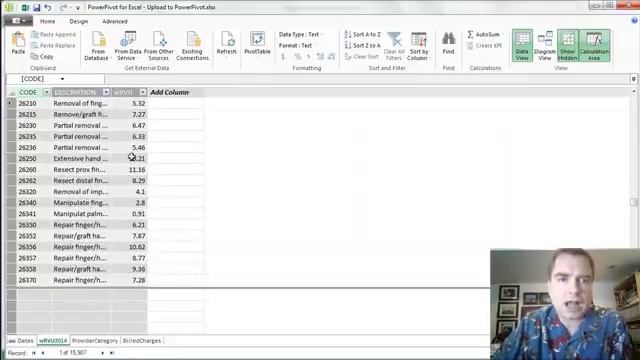Toggle Show Hidden columns

pyautogui.click(x=567, y=46)
